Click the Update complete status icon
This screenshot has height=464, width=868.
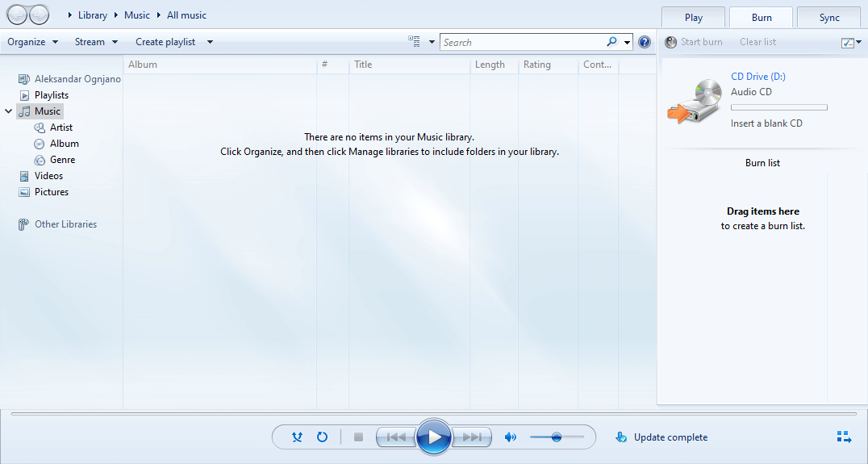pyautogui.click(x=621, y=437)
